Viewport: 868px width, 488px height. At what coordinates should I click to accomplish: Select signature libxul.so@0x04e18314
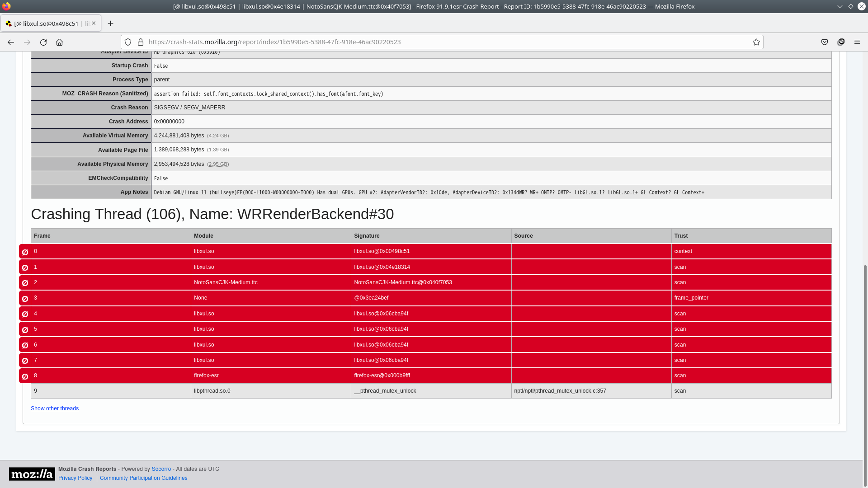pyautogui.click(x=382, y=267)
